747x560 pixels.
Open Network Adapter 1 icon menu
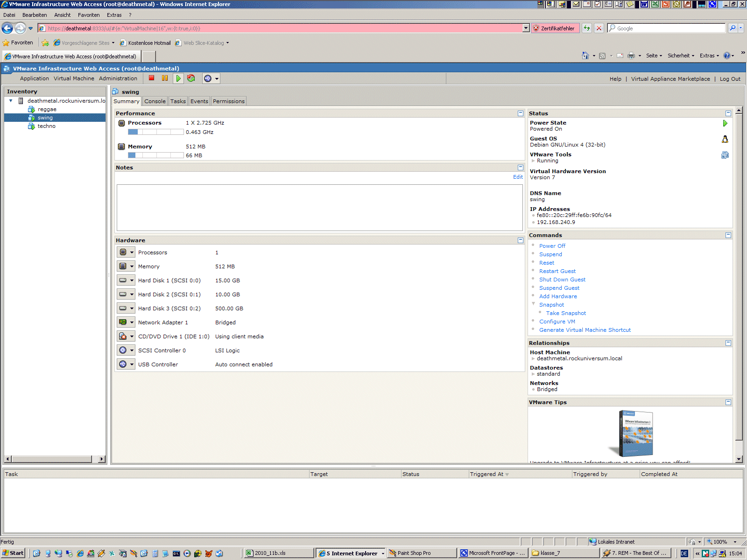pyautogui.click(x=126, y=322)
